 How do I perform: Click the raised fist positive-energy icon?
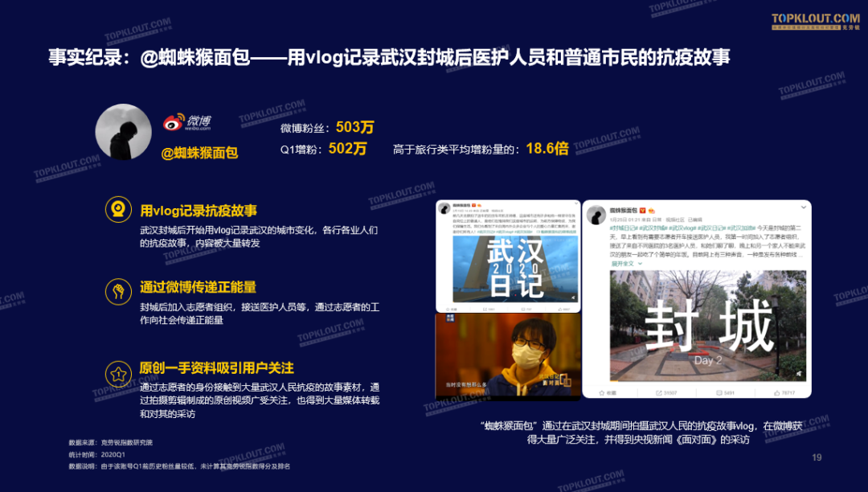(118, 291)
